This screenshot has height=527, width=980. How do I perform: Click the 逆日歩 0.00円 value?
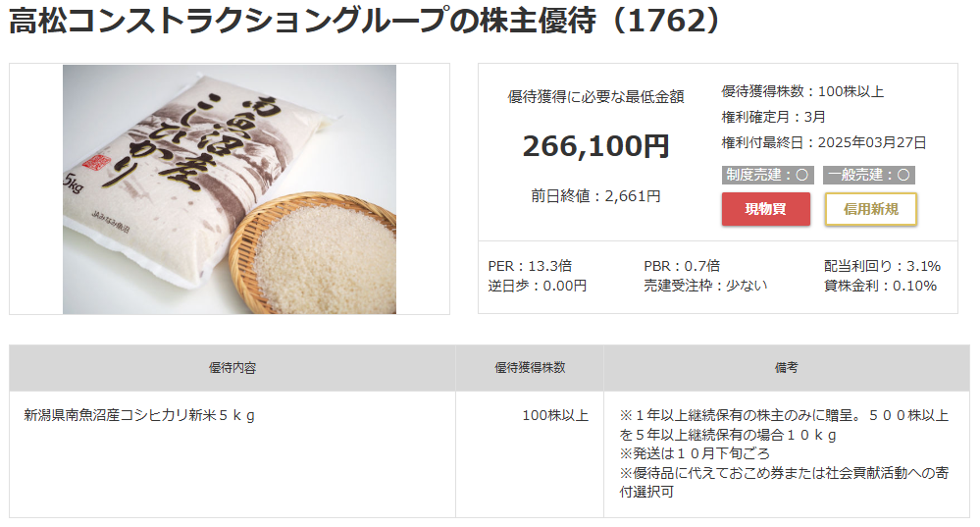537,286
